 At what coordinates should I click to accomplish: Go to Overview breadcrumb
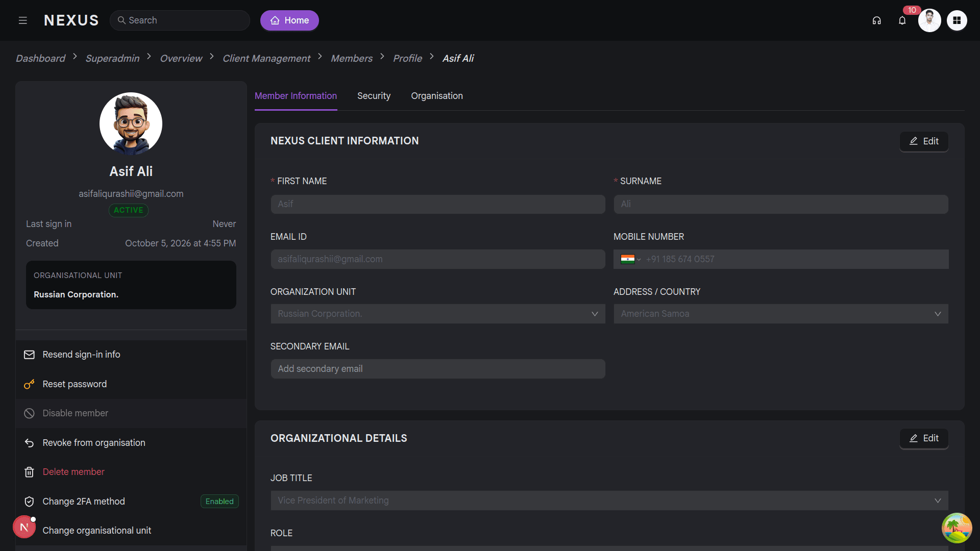pos(181,58)
